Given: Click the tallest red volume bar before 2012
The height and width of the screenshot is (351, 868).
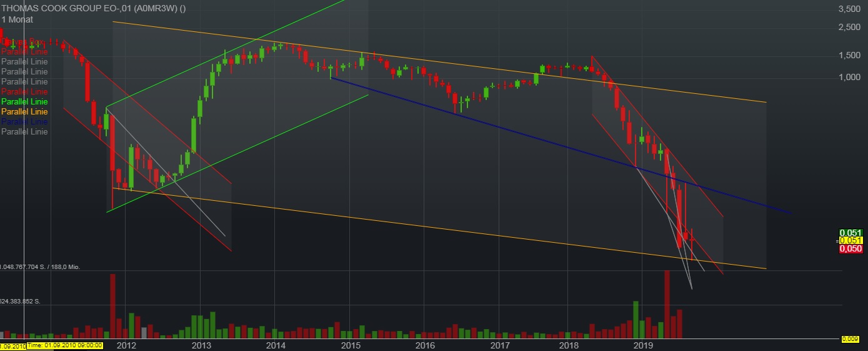Looking at the screenshot, I should point(113,305).
